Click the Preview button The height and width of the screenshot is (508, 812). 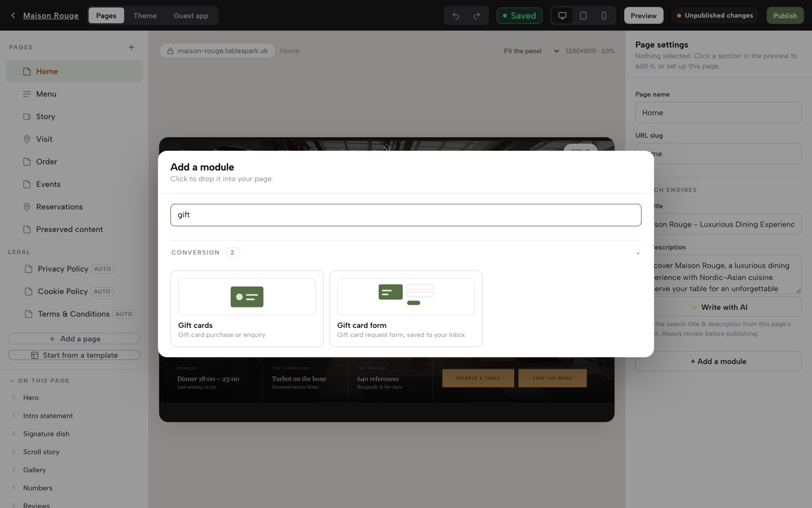643,16
